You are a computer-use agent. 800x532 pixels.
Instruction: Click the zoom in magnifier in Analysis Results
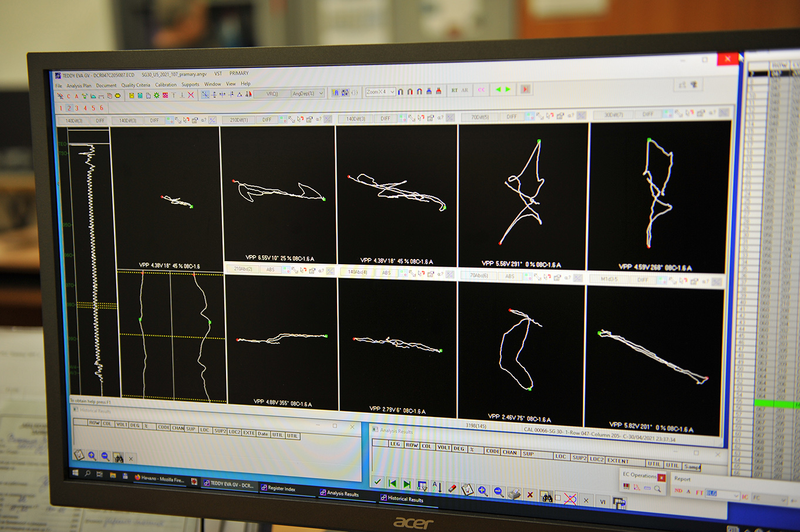(483, 491)
